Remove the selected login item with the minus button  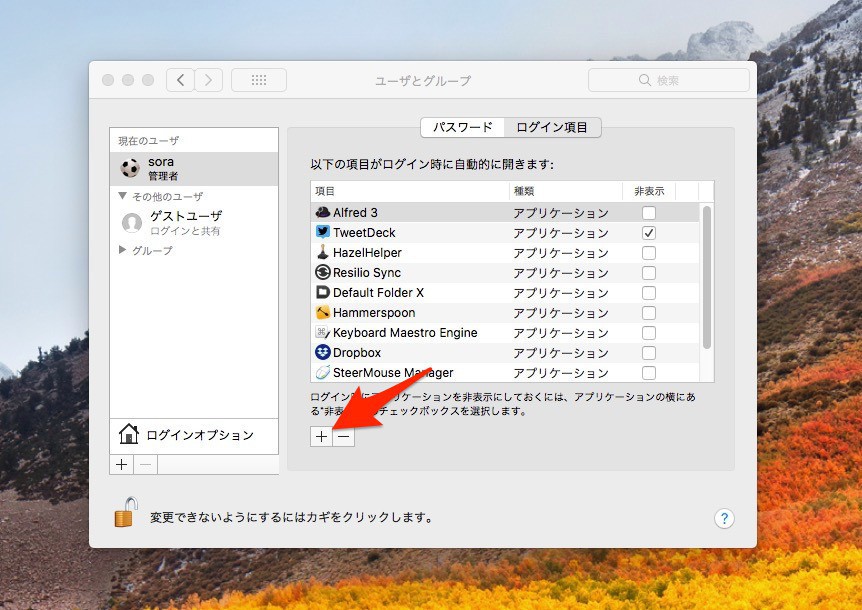[343, 436]
